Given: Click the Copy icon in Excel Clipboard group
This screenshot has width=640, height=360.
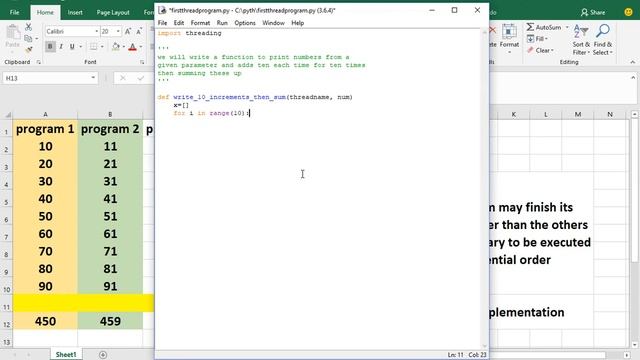Looking at the screenshot, I should [x=28, y=38].
